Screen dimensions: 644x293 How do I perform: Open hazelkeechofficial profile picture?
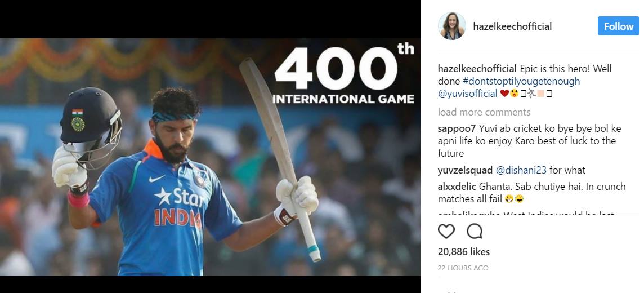point(452,26)
